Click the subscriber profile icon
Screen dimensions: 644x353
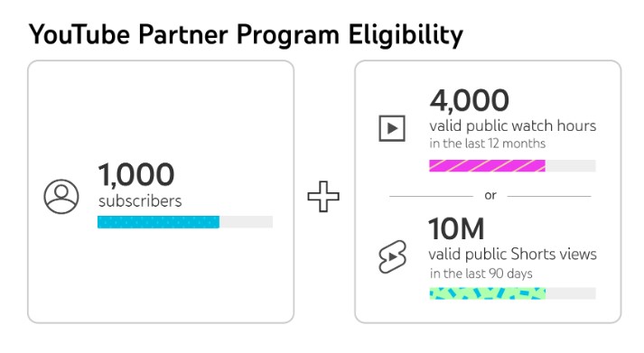coord(61,197)
